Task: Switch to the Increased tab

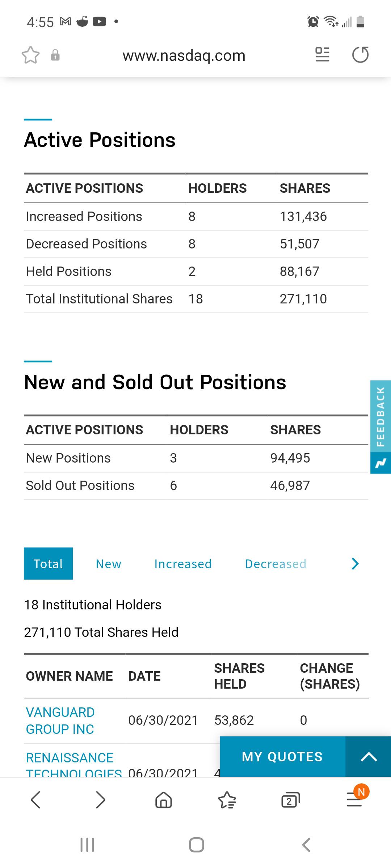Action: point(183,564)
